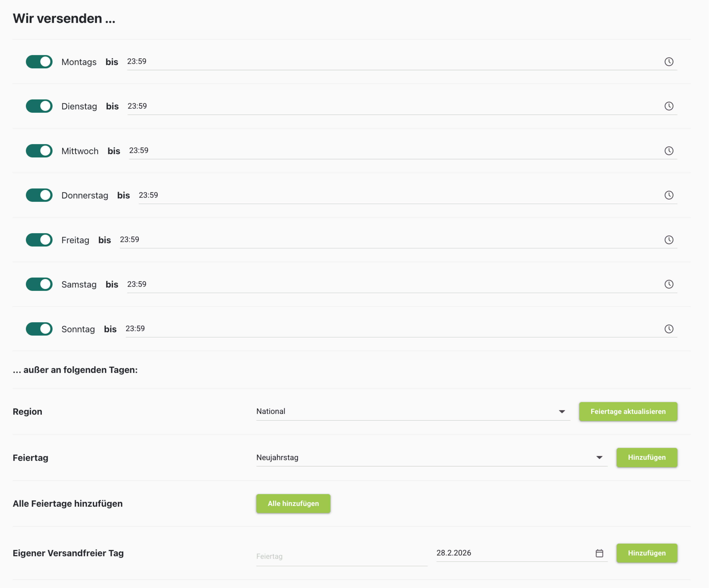
Task: Toggle the Sonntag shipping switch
Action: tap(39, 329)
